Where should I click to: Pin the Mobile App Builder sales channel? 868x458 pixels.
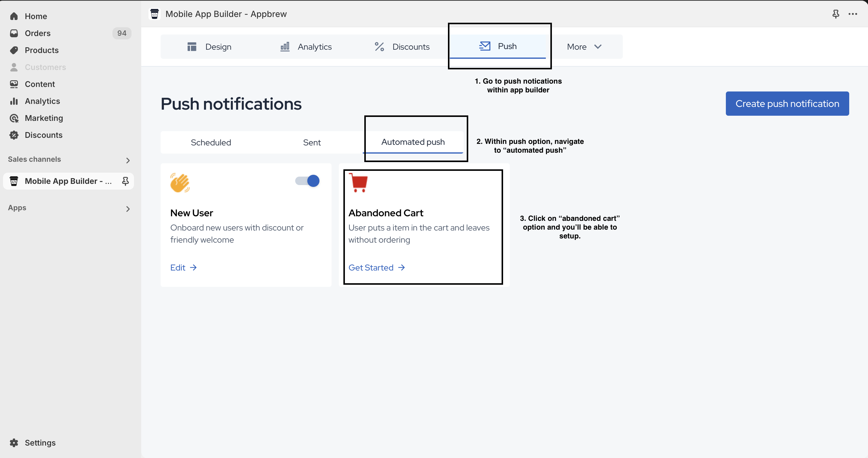click(125, 181)
